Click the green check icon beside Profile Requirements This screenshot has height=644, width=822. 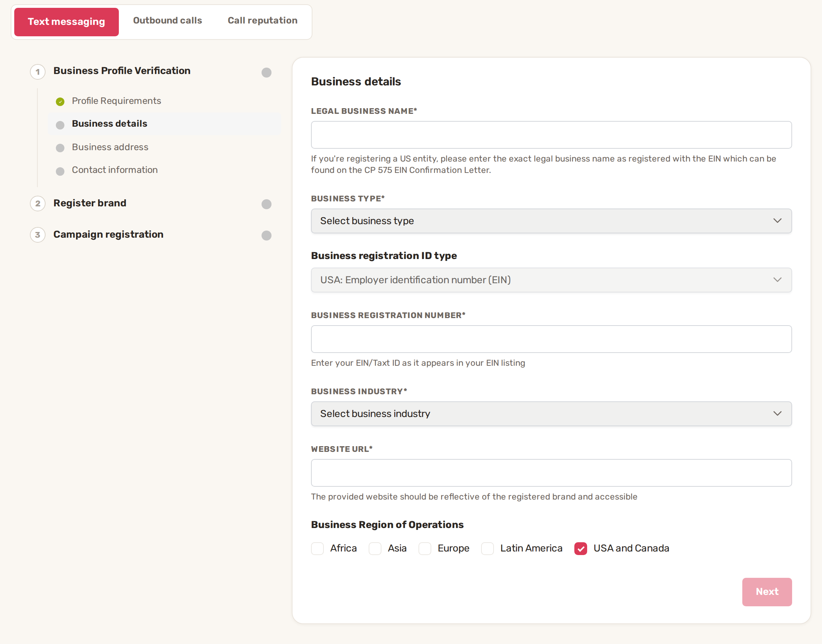[60, 101]
